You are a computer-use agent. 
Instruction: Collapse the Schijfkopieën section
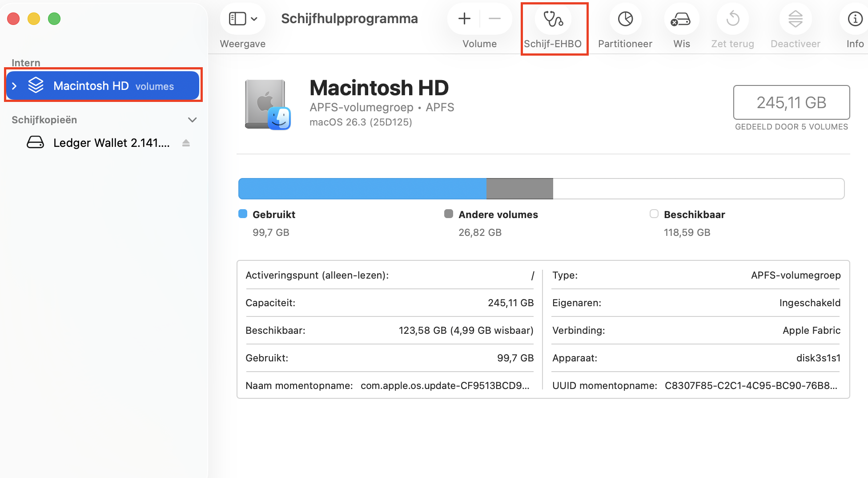(x=192, y=120)
